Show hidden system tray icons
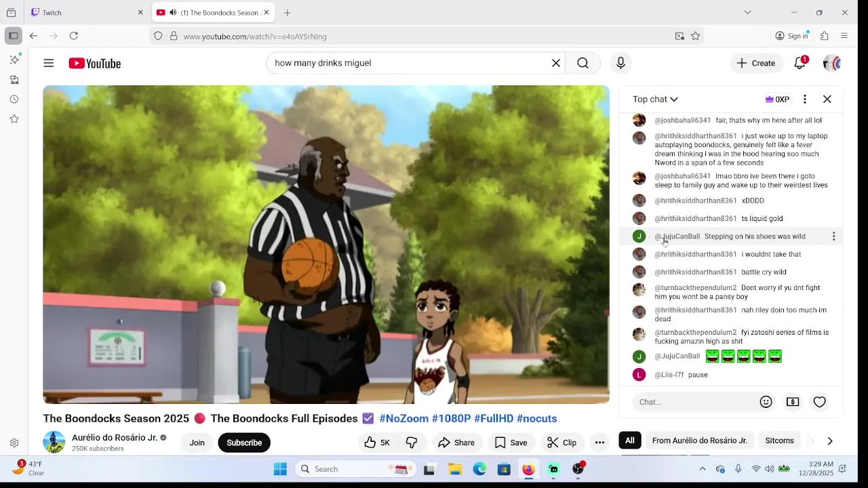Image resolution: width=868 pixels, height=488 pixels. click(703, 469)
